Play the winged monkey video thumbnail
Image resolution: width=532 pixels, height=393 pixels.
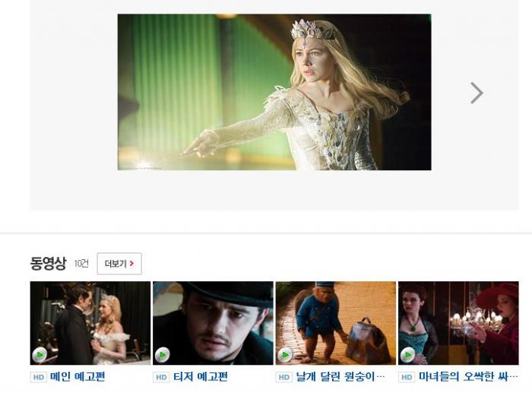pyautogui.click(x=336, y=323)
